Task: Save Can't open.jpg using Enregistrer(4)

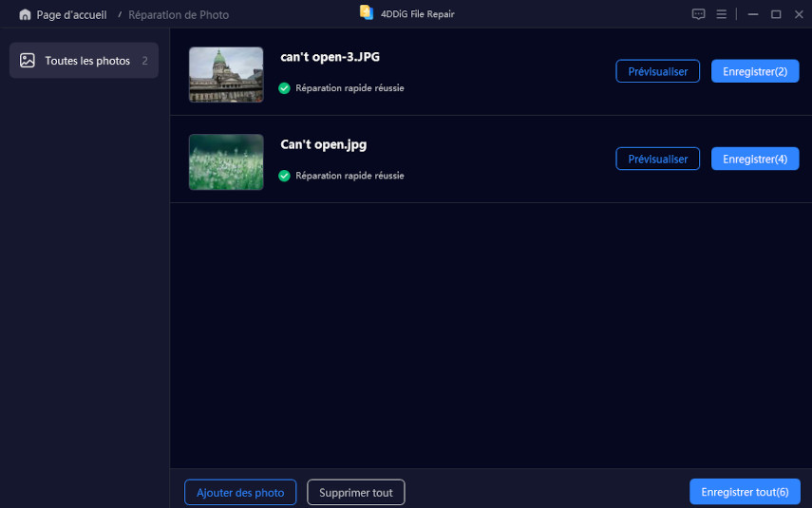Action: [x=755, y=159]
